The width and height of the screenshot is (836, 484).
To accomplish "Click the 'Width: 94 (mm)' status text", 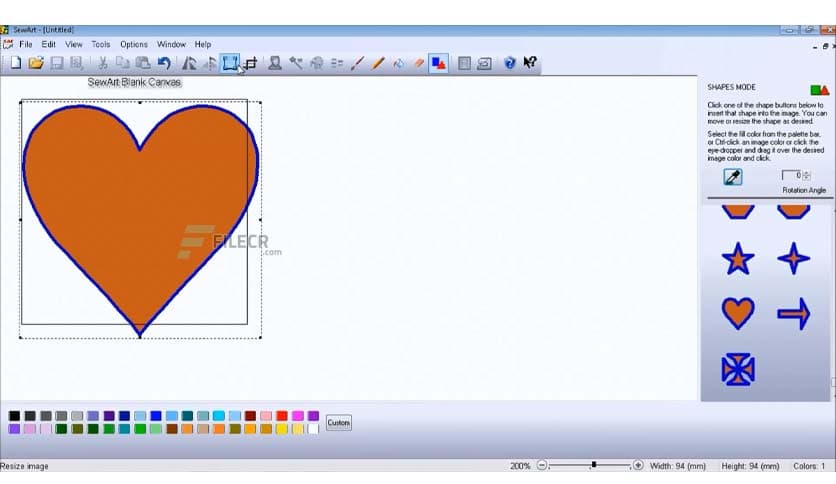I will [678, 466].
